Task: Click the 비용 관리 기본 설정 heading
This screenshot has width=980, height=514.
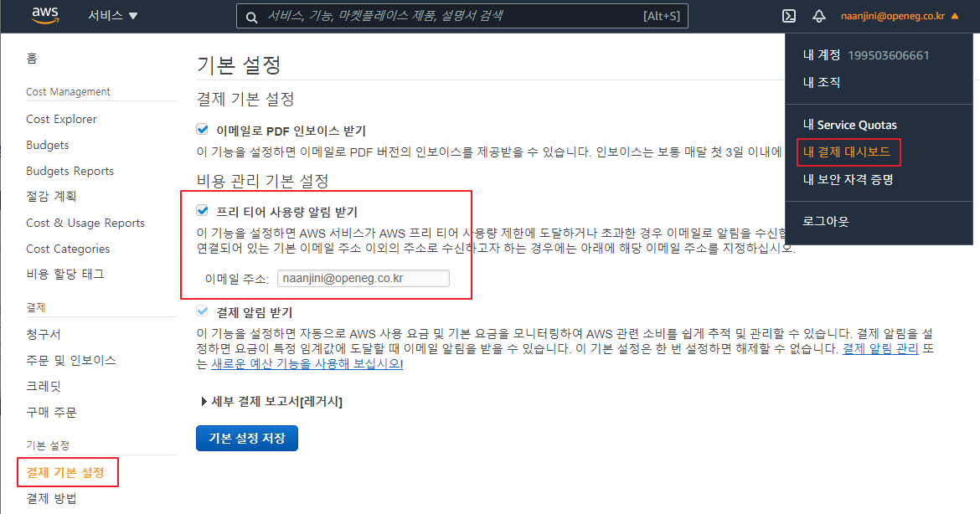Action: pyautogui.click(x=262, y=181)
